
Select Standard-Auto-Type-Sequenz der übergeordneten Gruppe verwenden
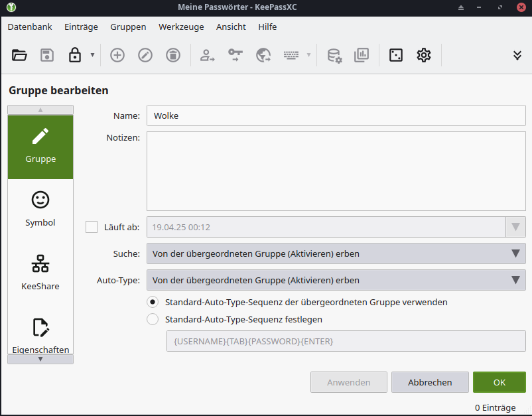153,302
